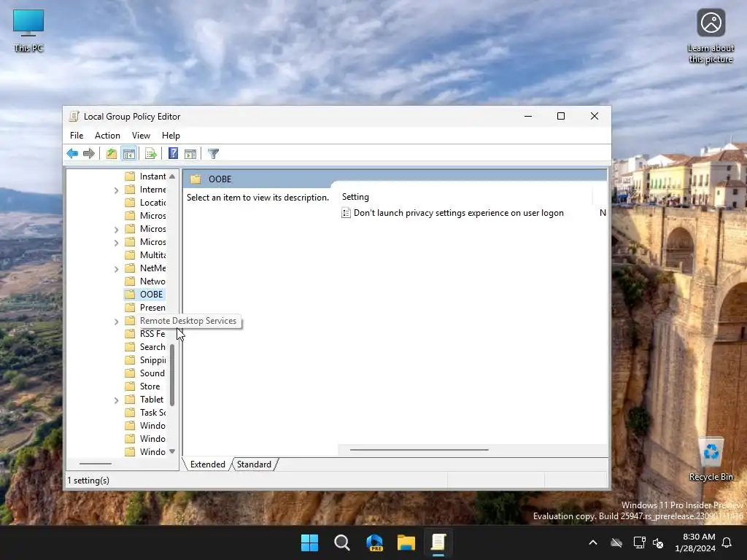
Task: Select the OOBE folder in the tree
Action: pos(151,295)
